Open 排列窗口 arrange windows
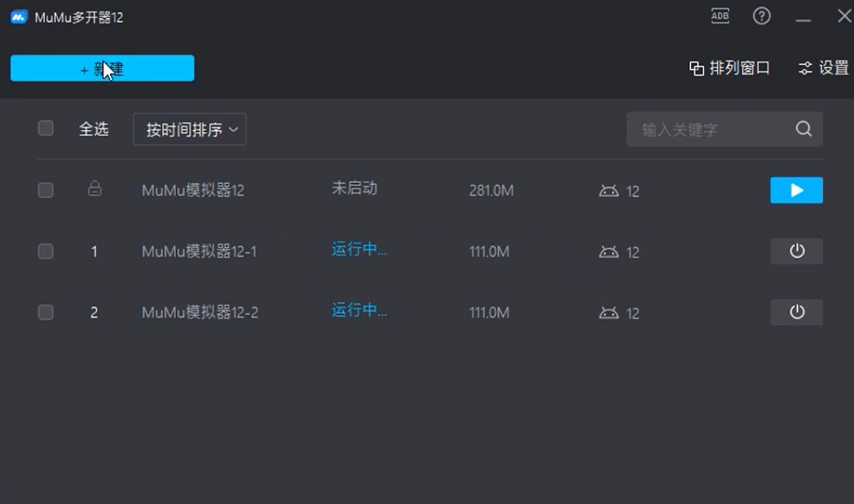 [x=729, y=68]
